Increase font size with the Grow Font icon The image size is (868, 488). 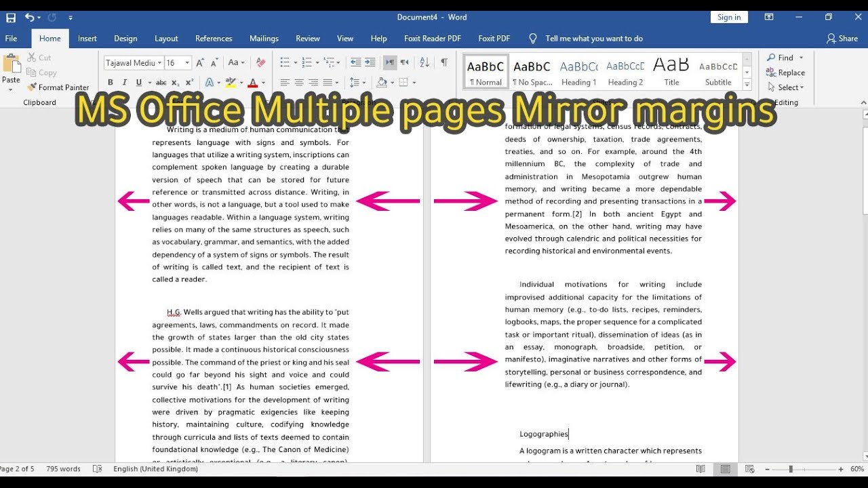click(200, 62)
